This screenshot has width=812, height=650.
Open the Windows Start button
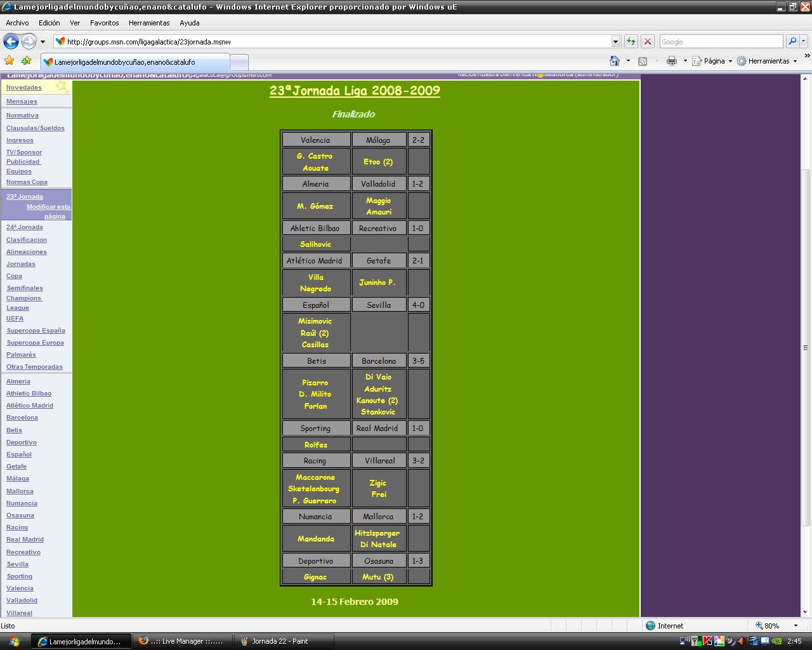tap(14, 641)
